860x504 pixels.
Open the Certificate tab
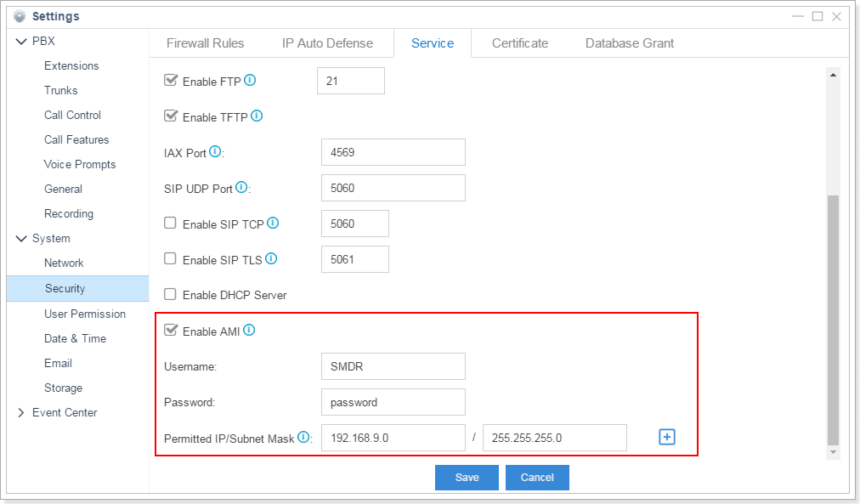[x=519, y=43]
